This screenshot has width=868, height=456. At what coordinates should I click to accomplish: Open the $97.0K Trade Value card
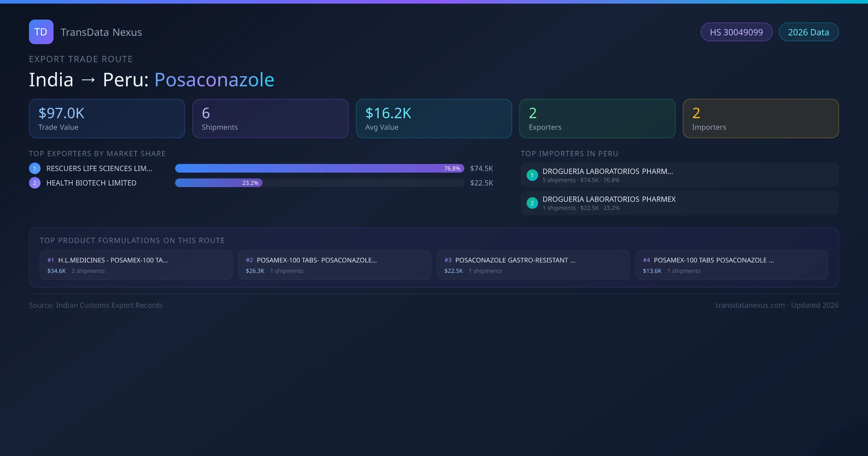(x=107, y=119)
